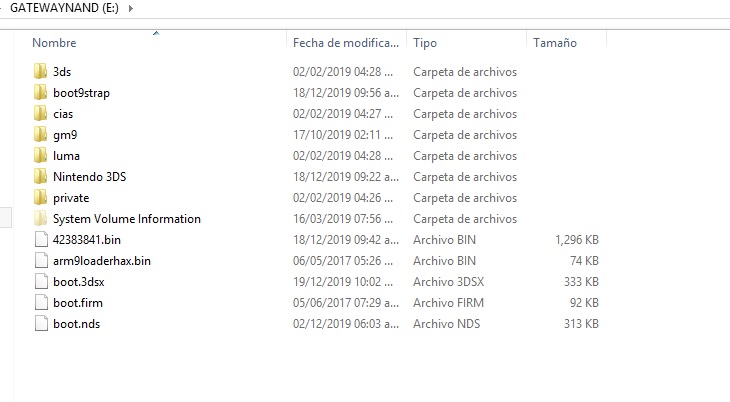
Task: Sort files by the Nombre column
Action: 54,43
